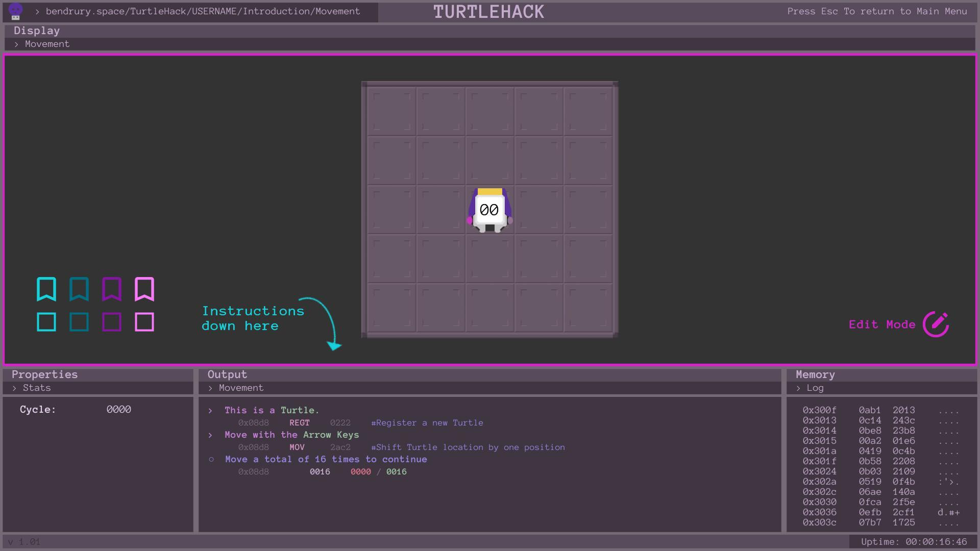Viewport: 980px width, 551px height.
Task: Expand the Log row under Memory
Action: click(882, 388)
